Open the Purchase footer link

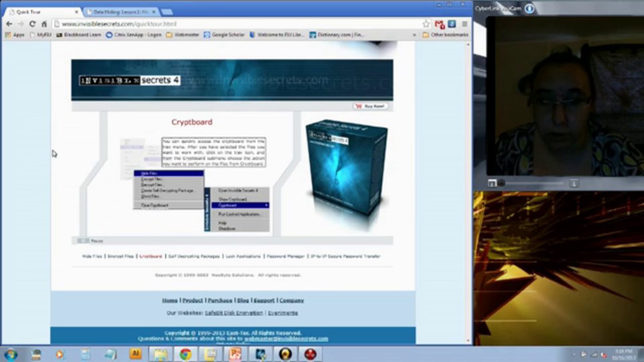tap(220, 301)
